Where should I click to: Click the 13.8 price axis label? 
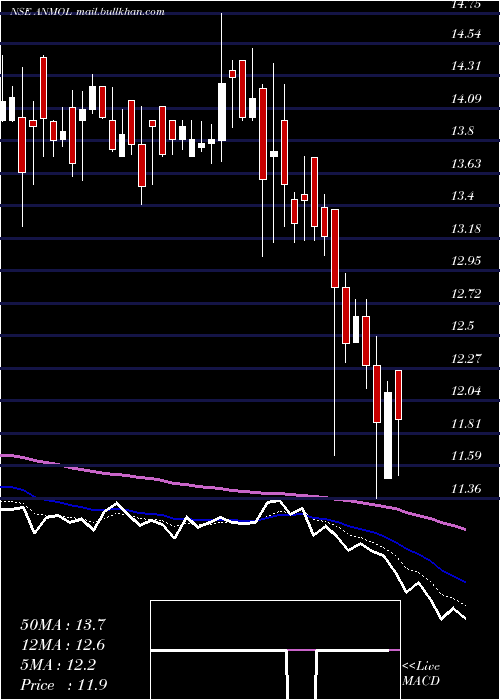[463, 131]
